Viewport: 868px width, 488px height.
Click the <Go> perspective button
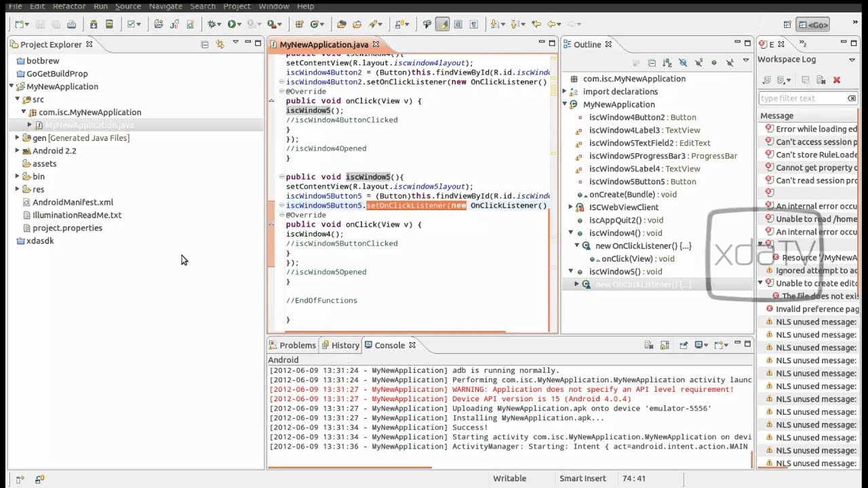click(812, 24)
